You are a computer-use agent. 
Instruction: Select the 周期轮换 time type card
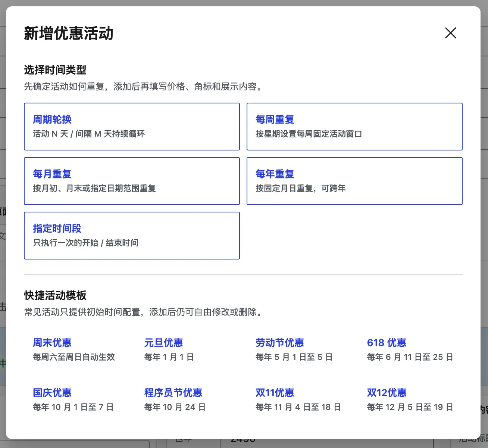132,127
